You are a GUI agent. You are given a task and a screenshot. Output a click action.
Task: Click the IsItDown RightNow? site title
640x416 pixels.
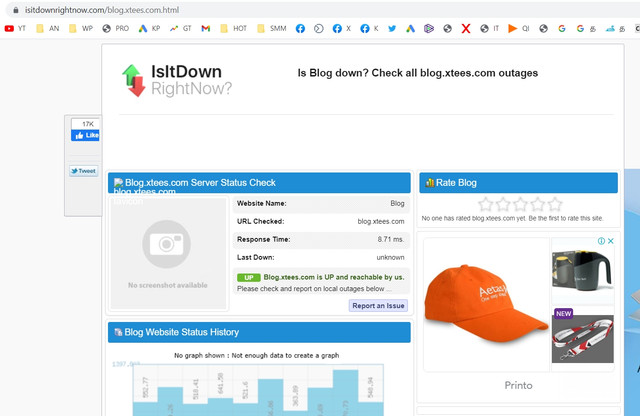click(x=191, y=80)
